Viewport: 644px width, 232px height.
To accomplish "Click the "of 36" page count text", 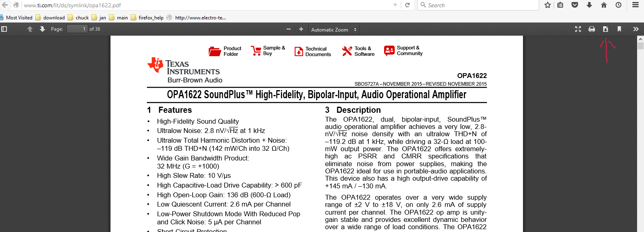I will point(95,29).
